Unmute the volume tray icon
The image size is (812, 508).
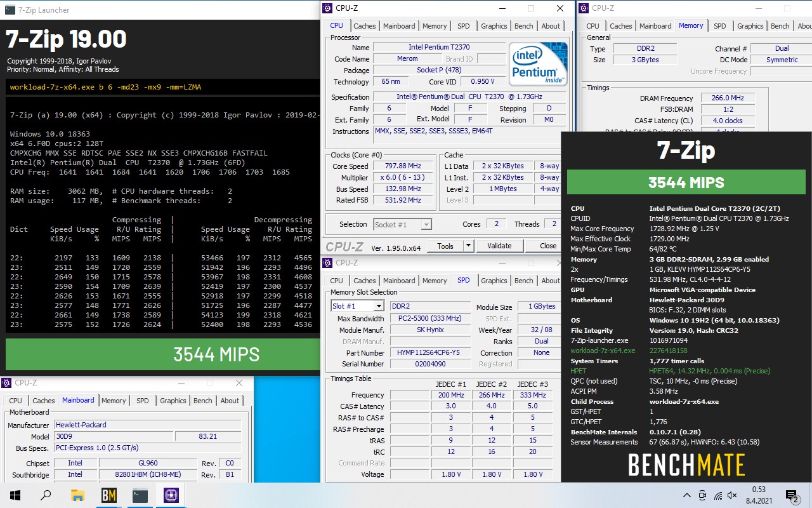click(733, 495)
